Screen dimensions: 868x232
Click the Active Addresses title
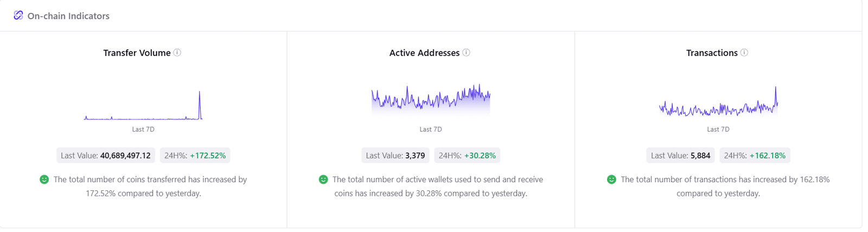tap(424, 53)
